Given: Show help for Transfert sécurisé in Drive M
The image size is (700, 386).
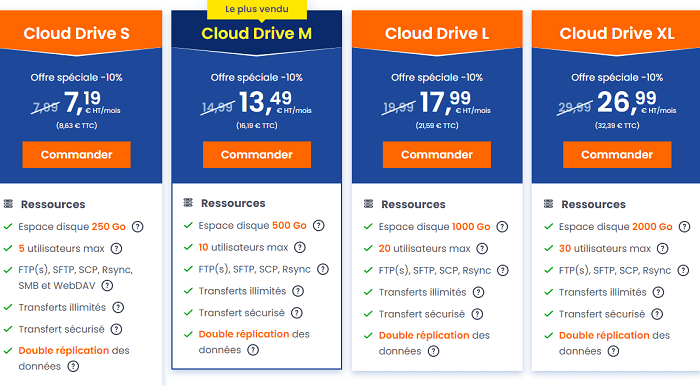Looking at the screenshot, I should pyautogui.click(x=296, y=313).
